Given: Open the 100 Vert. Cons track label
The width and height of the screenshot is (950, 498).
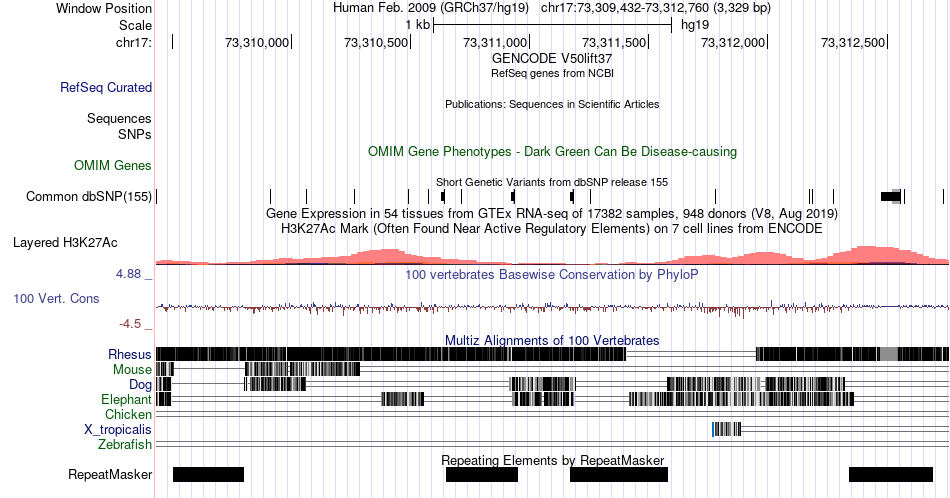Looking at the screenshot, I should tap(56, 298).
